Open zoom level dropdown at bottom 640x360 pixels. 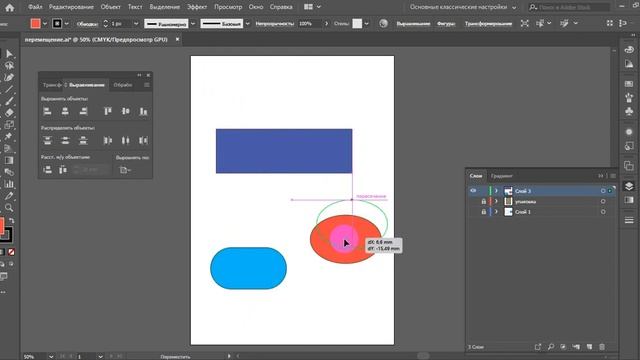pos(51,357)
